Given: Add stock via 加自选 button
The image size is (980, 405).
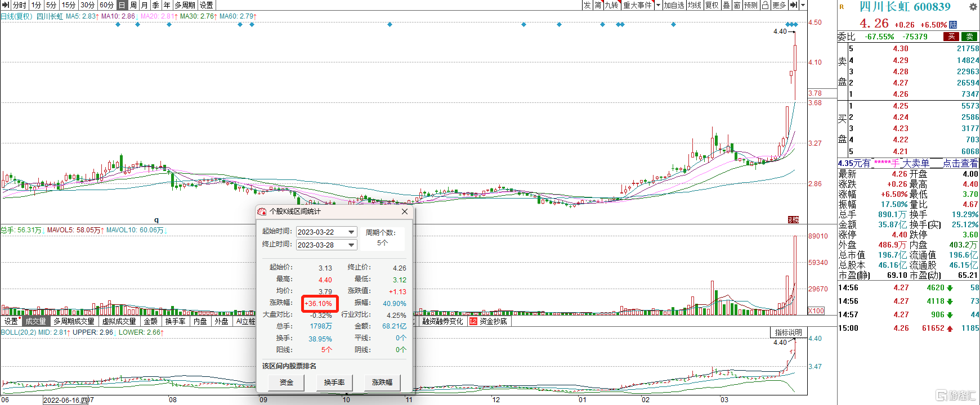Looking at the screenshot, I should (x=674, y=5).
